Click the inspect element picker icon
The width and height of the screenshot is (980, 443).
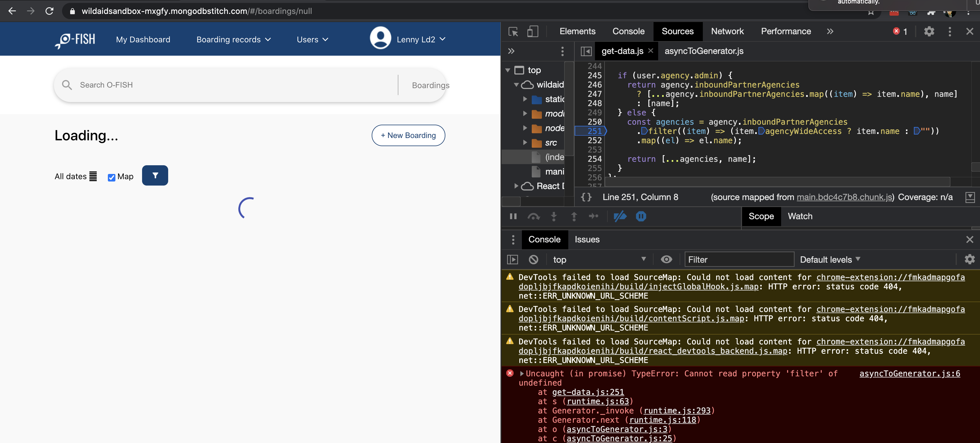click(x=513, y=32)
